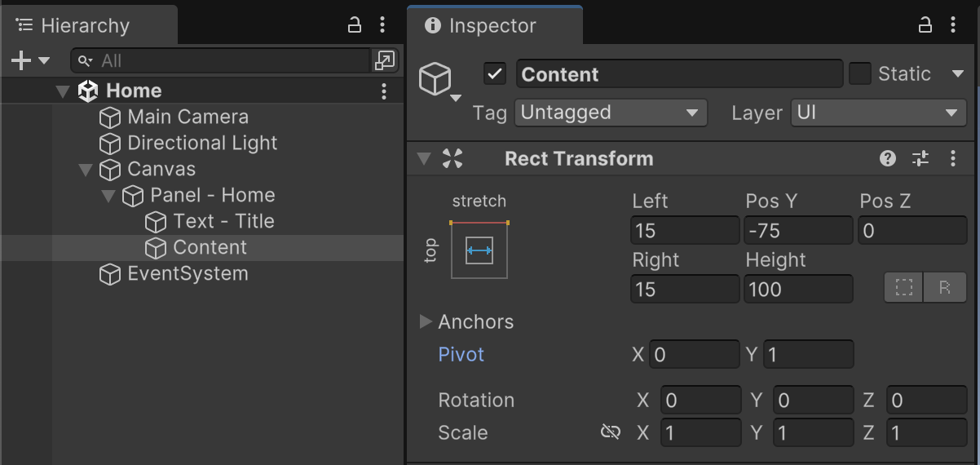980x465 pixels.
Task: Enable the Static checkbox
Action: [860, 74]
